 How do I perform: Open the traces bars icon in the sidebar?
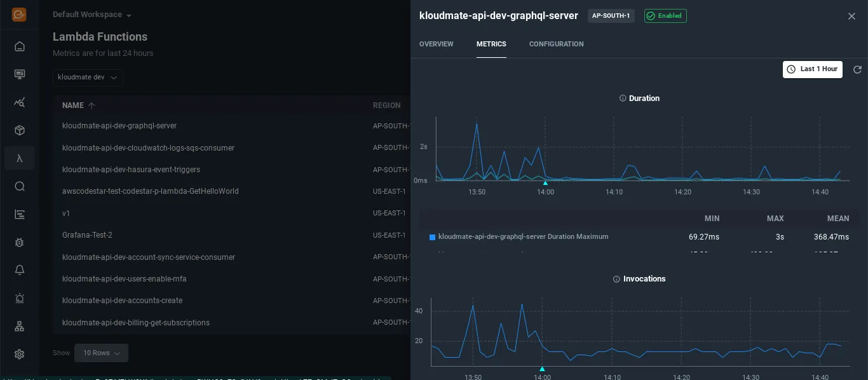click(20, 214)
